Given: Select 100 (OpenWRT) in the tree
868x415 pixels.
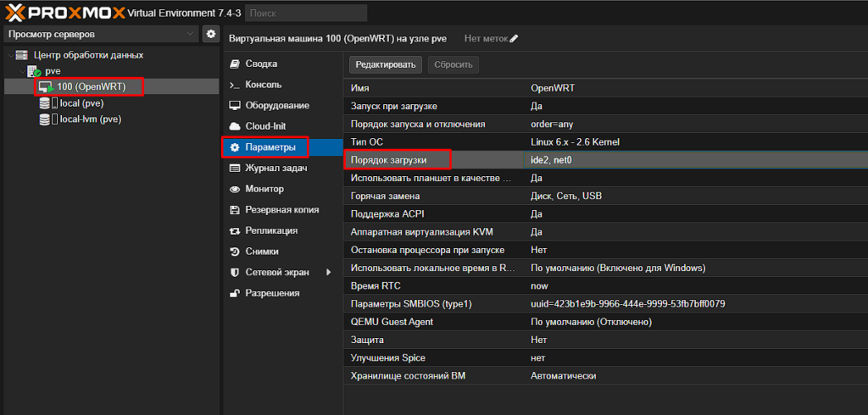Looking at the screenshot, I should pos(92,87).
